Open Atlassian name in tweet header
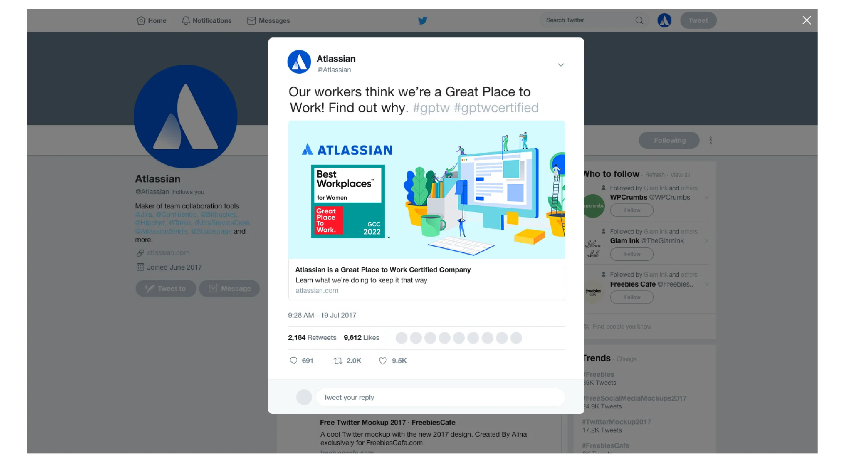The width and height of the screenshot is (868, 471). click(336, 59)
